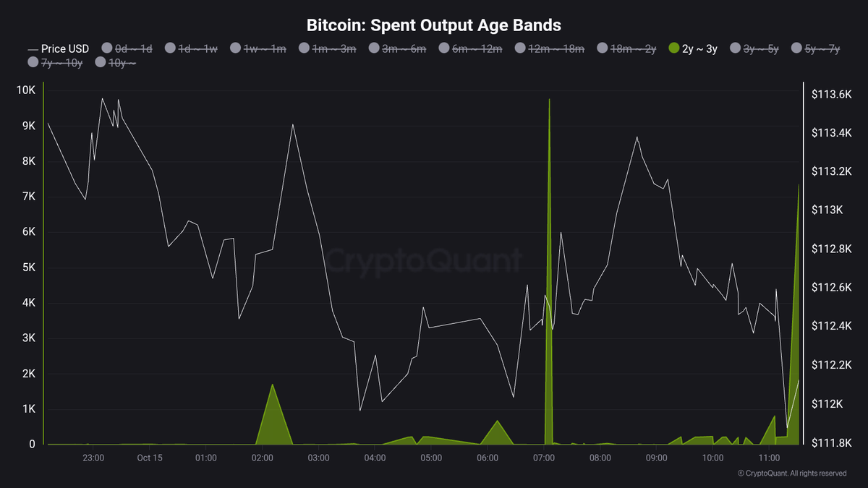Click the tall green spike near 07:00
This screenshot has width=868, height=488.
click(549, 217)
